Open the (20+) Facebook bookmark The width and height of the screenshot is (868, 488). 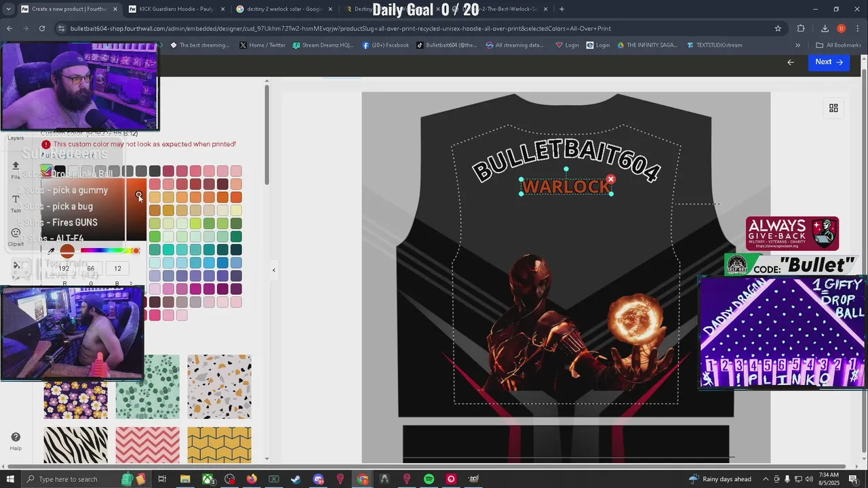386,45
